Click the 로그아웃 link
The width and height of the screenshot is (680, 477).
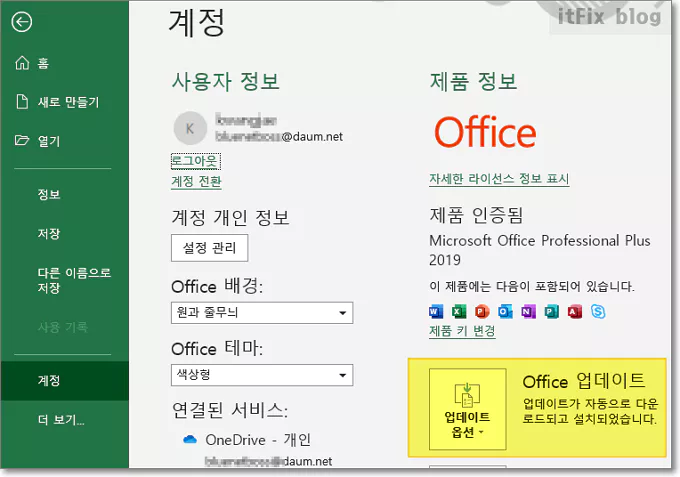(x=196, y=161)
